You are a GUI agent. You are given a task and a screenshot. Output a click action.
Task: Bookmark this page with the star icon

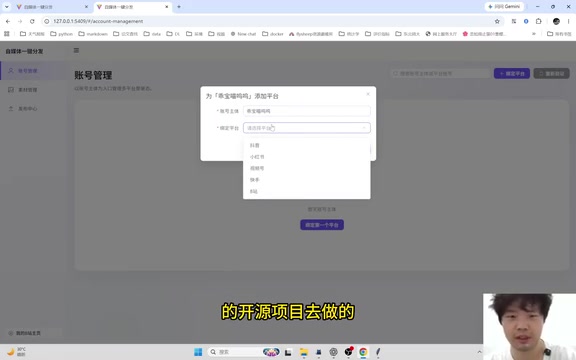(497, 21)
